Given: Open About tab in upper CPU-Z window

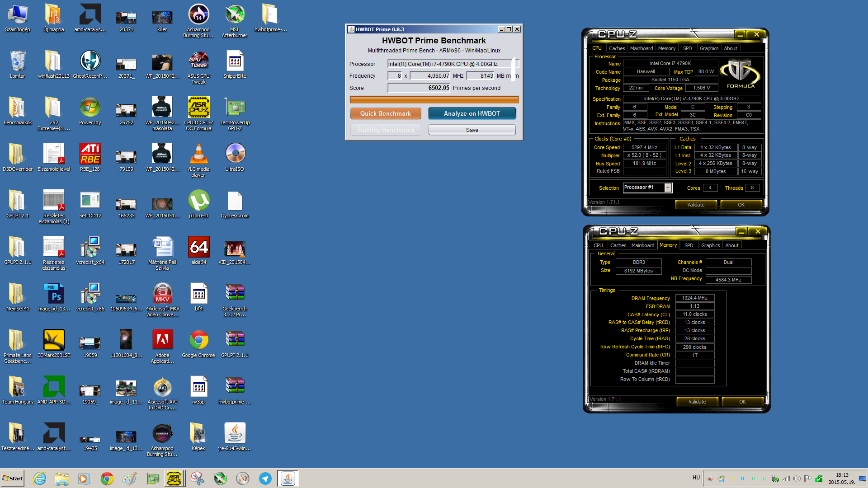Looking at the screenshot, I should point(731,48).
